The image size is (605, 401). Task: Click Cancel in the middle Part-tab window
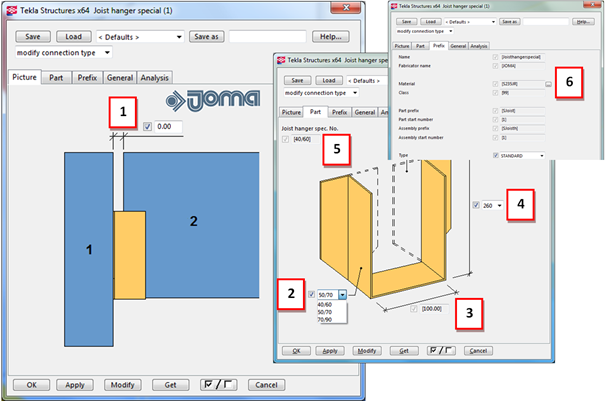tap(478, 350)
